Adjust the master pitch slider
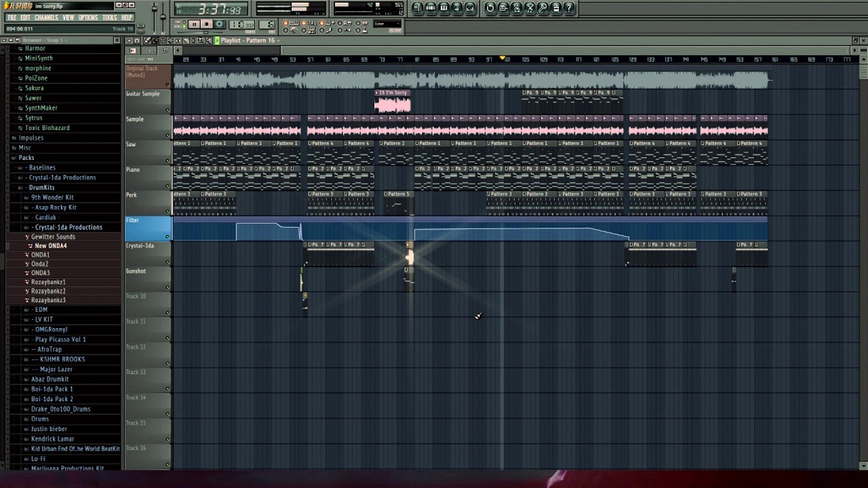This screenshot has width=868, height=488. [x=163, y=16]
